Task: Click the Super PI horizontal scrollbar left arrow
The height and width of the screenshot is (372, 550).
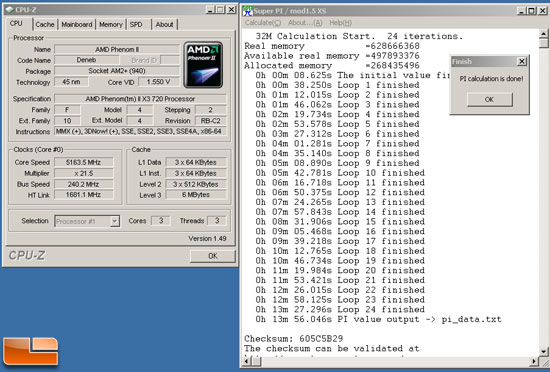Action: tap(248, 361)
